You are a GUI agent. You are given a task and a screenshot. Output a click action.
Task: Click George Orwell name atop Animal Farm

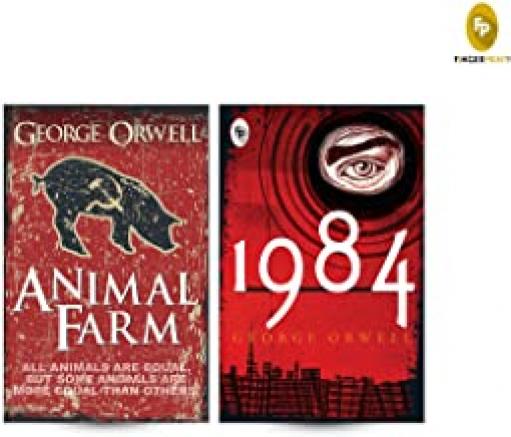click(x=107, y=133)
